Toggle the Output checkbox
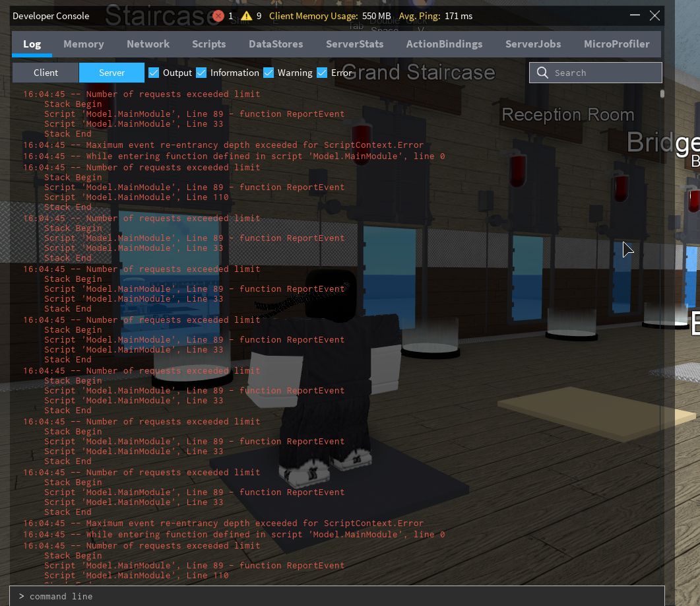This screenshot has width=700, height=606. pyautogui.click(x=154, y=73)
